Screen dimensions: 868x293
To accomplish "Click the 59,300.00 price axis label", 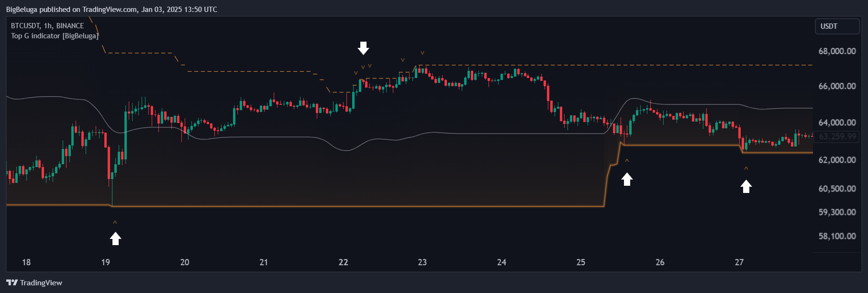I will pyautogui.click(x=837, y=212).
